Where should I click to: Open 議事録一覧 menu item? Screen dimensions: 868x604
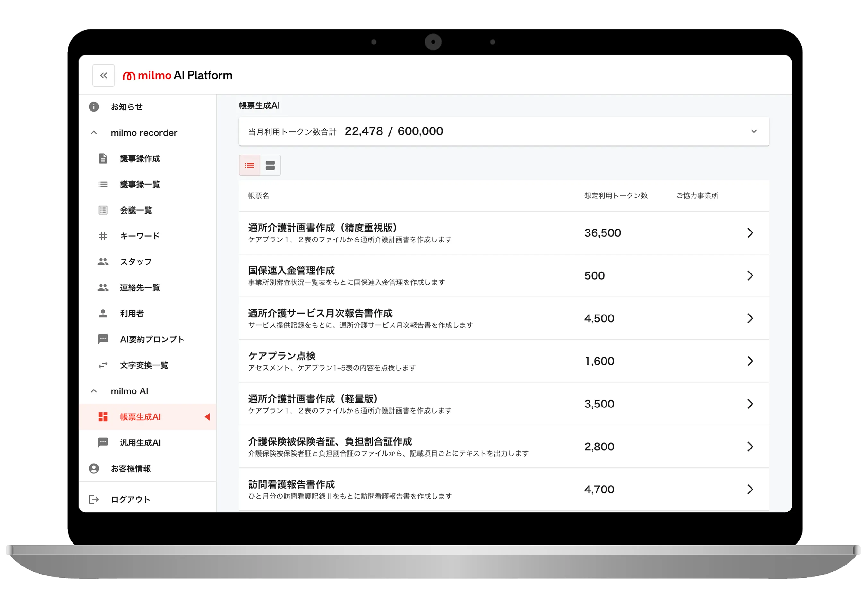click(140, 184)
